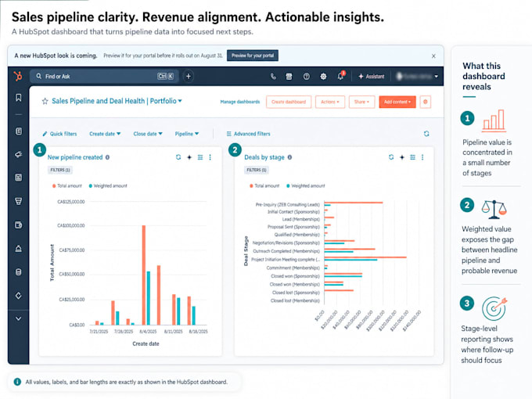532x399 pixels.
Task: Click Manage dashboards link
Action: pos(240,102)
